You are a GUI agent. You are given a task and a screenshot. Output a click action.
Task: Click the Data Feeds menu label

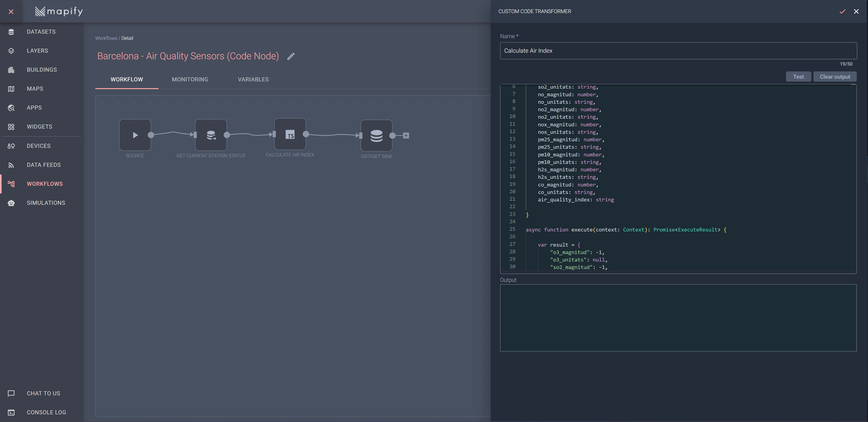click(44, 165)
